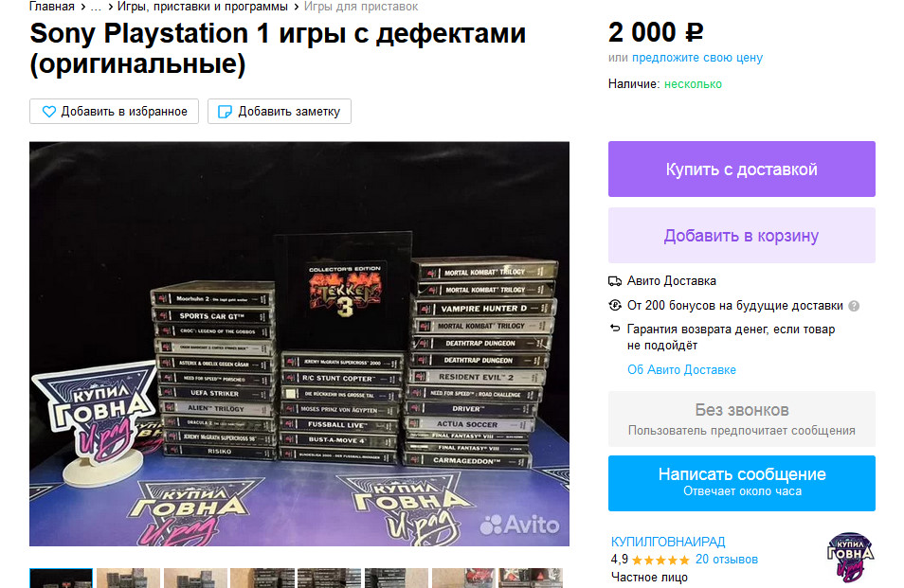Viewport: 904px width, 588px height.
Task: Expand the collapsed breadcrumb ellipsis
Action: coord(96,7)
